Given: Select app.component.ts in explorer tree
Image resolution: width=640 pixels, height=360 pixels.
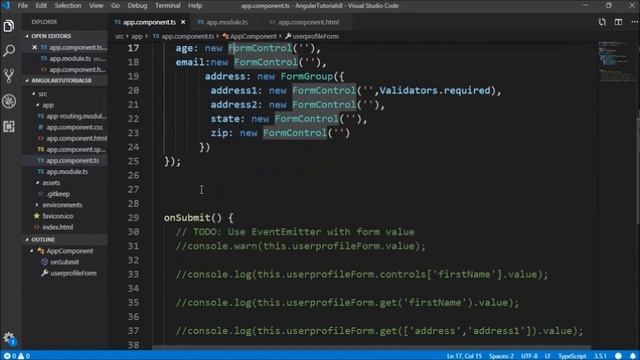Looking at the screenshot, I should pyautogui.click(x=64, y=160).
